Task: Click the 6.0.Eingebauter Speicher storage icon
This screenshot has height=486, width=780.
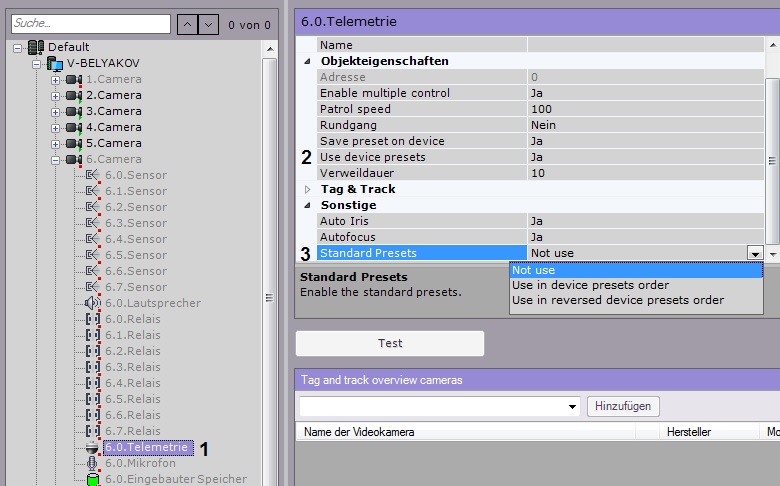Action: click(93, 479)
